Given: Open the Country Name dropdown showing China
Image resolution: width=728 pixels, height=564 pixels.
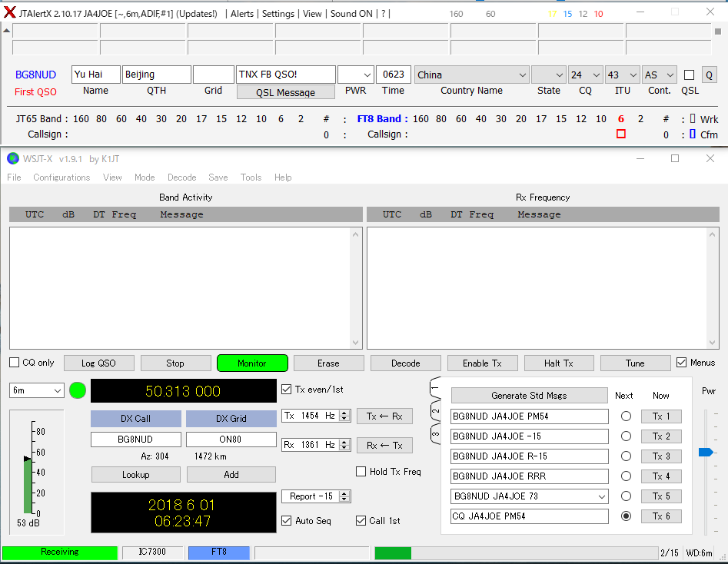Looking at the screenshot, I should [x=471, y=75].
